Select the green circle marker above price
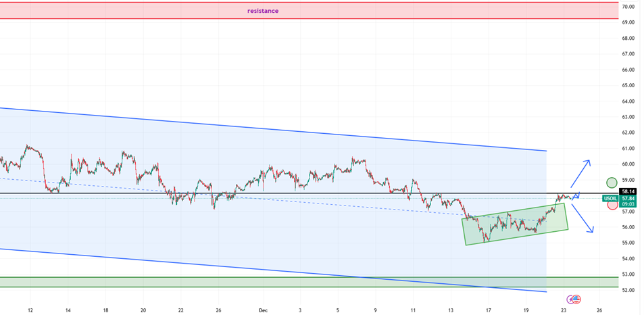This screenshot has width=644, height=315. point(612,182)
